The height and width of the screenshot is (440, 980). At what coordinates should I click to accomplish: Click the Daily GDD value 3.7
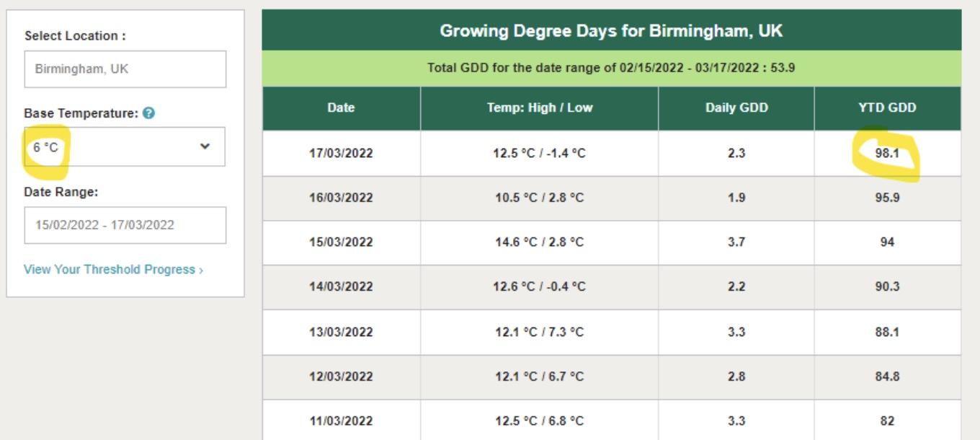tap(736, 242)
